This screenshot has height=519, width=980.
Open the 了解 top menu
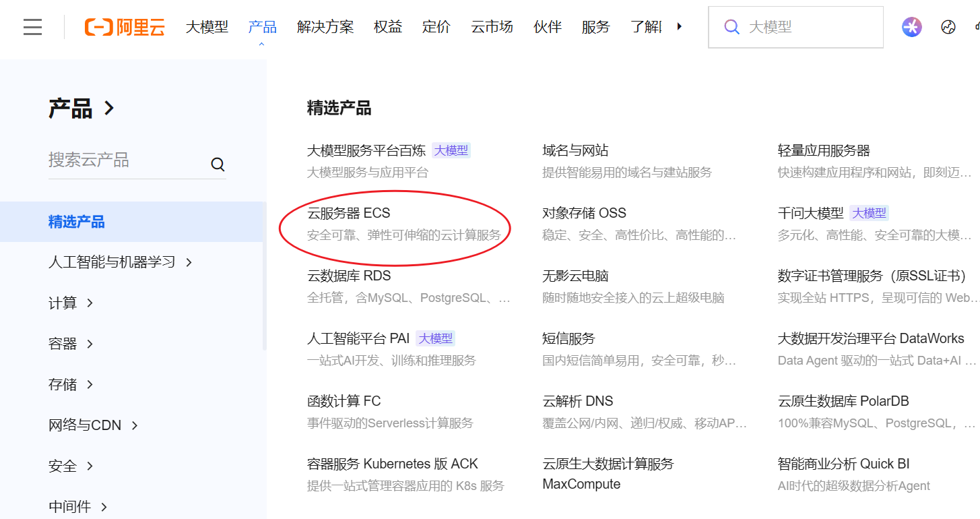(x=645, y=27)
